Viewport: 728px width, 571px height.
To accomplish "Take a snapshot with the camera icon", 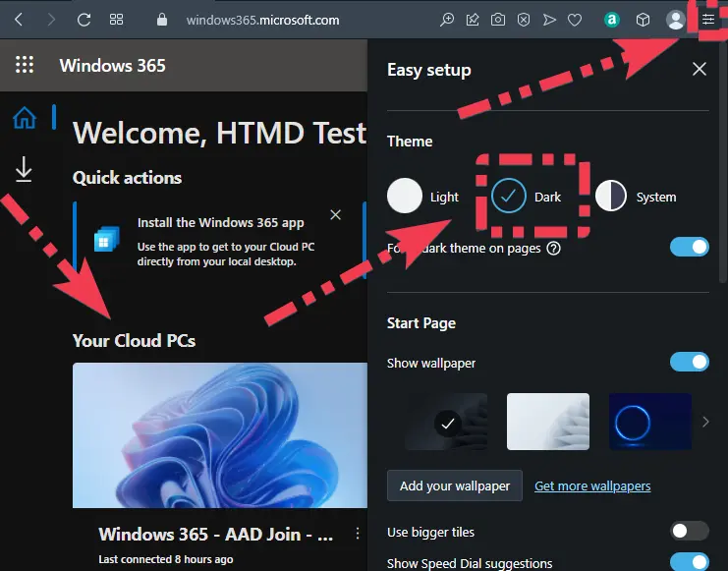I will tap(498, 20).
